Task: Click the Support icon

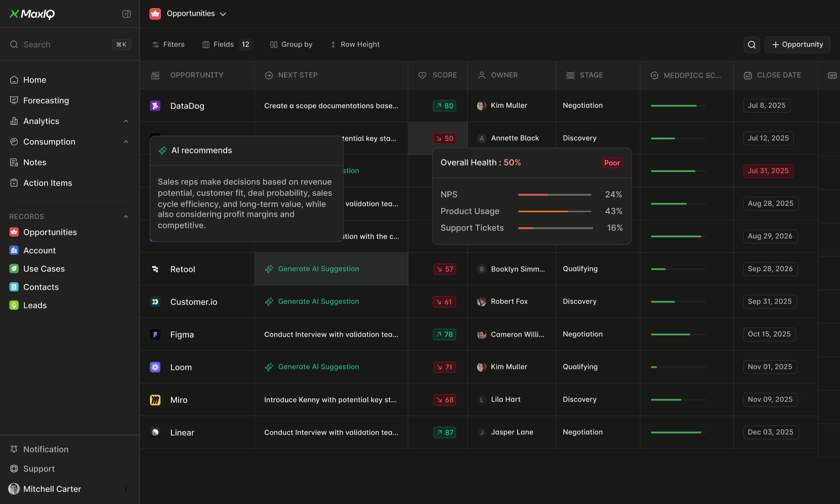Action: coord(14,469)
